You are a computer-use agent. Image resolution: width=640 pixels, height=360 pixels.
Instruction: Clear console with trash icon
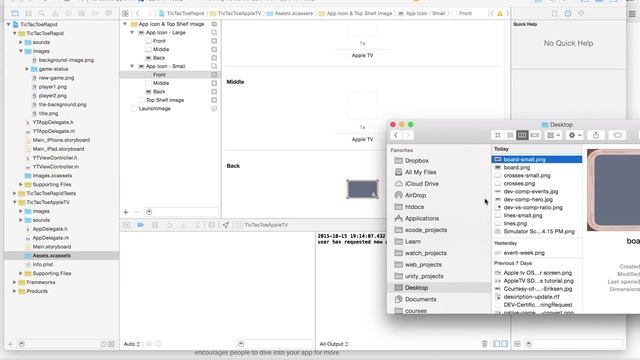tap(484, 344)
